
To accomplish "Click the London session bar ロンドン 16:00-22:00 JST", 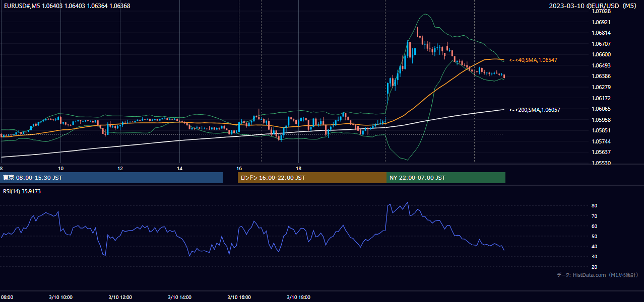I will 312,178.
